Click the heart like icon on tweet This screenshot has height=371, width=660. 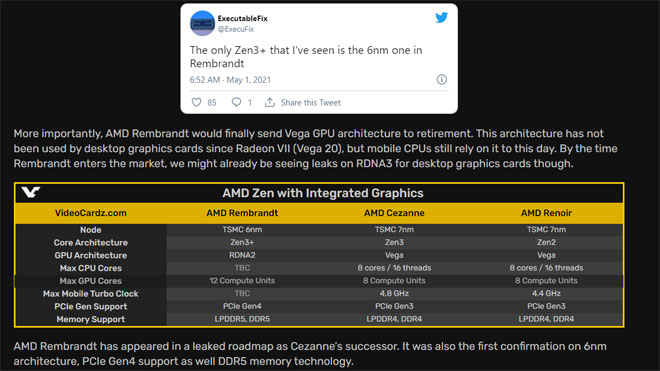[196, 102]
